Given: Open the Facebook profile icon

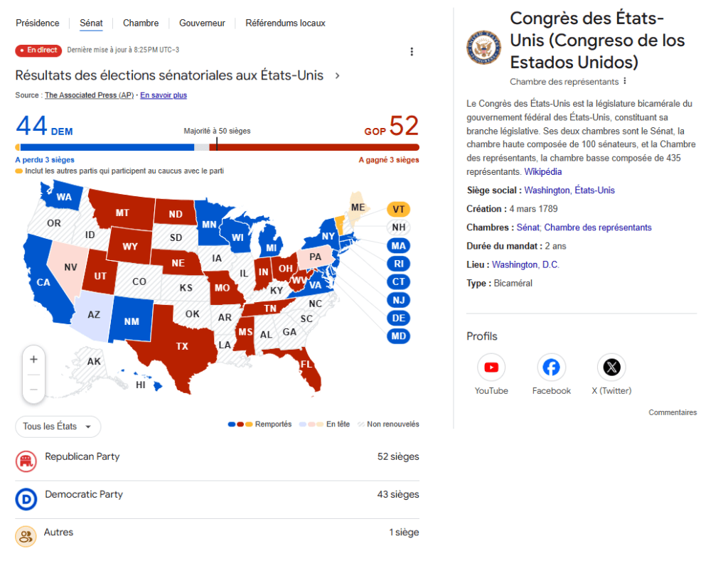Looking at the screenshot, I should pos(551,368).
